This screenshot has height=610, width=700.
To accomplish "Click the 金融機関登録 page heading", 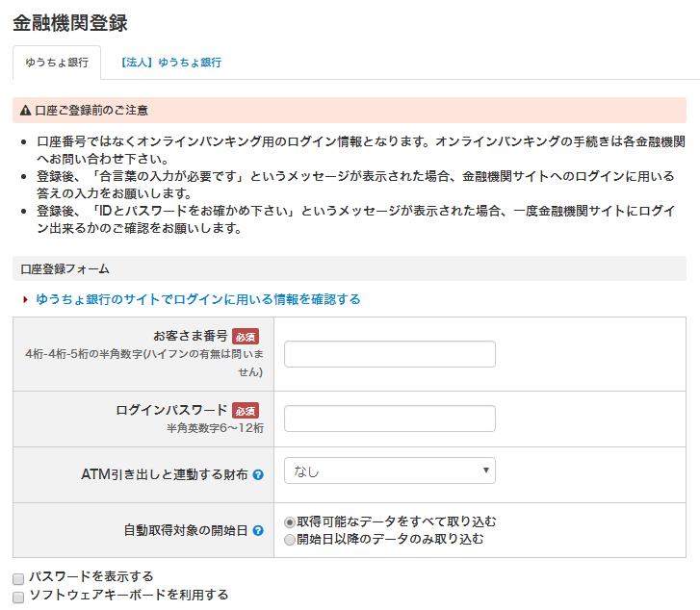I will [x=70, y=23].
